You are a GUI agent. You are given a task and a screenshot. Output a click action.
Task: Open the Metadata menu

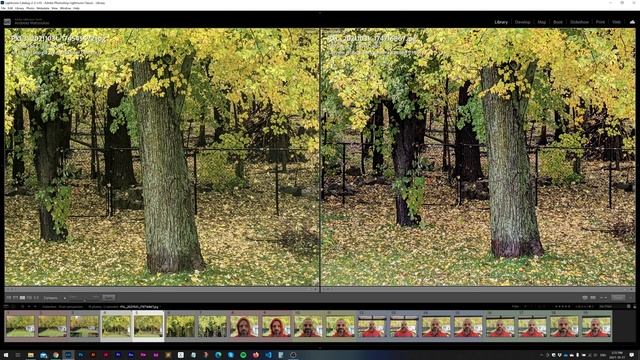pos(43,8)
